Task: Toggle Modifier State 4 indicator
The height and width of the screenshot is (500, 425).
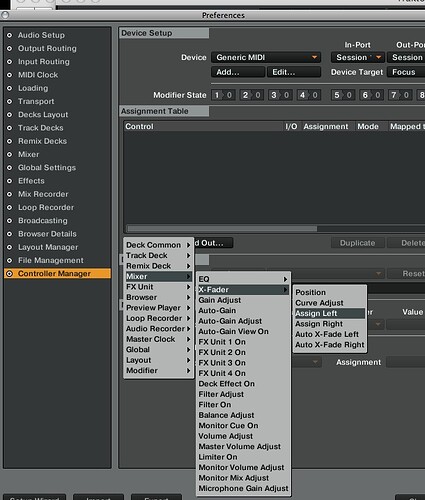Action: pyautogui.click(x=309, y=95)
